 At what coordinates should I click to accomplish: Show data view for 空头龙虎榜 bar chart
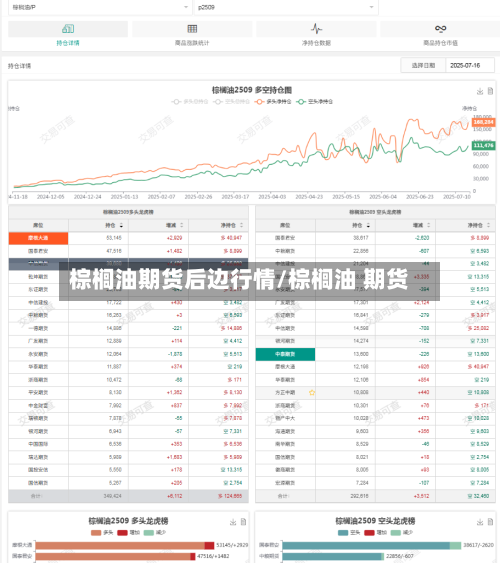[490, 522]
